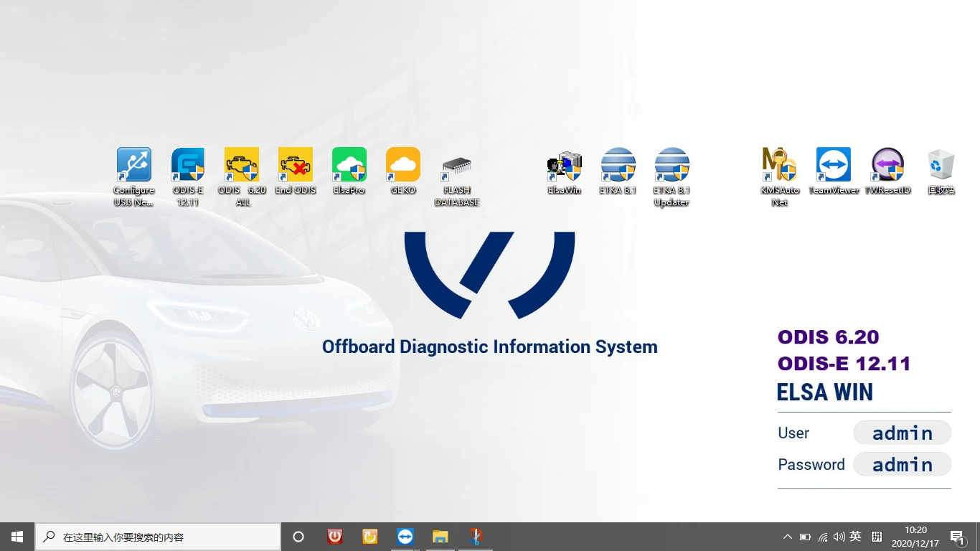Select the Configure USB Network shortcut
Viewport: 980px width, 551px height.
(x=134, y=176)
